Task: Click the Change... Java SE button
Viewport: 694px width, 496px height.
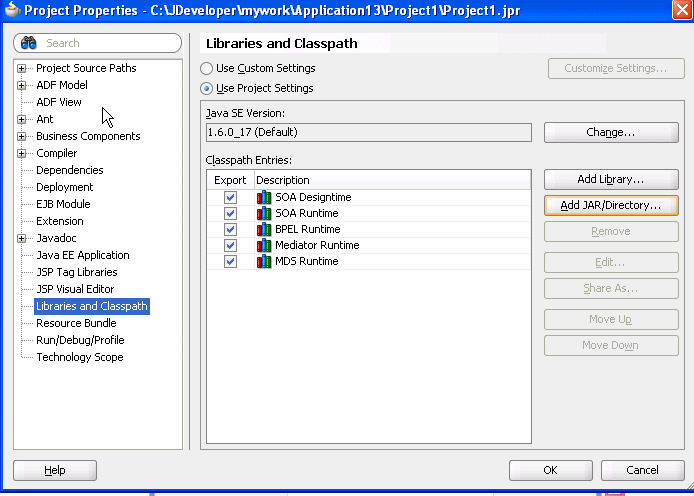Action: 611,132
